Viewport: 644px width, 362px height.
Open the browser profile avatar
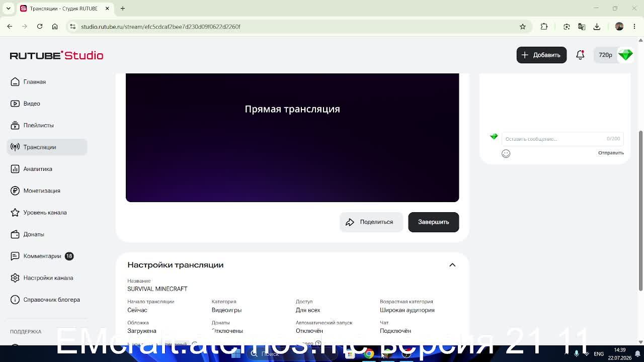click(x=619, y=27)
